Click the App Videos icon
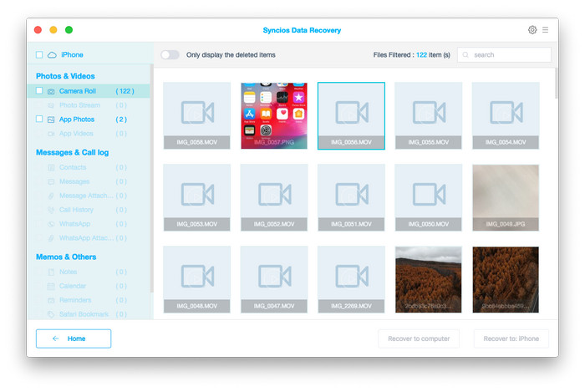The width and height of the screenshot is (585, 392). (x=51, y=134)
